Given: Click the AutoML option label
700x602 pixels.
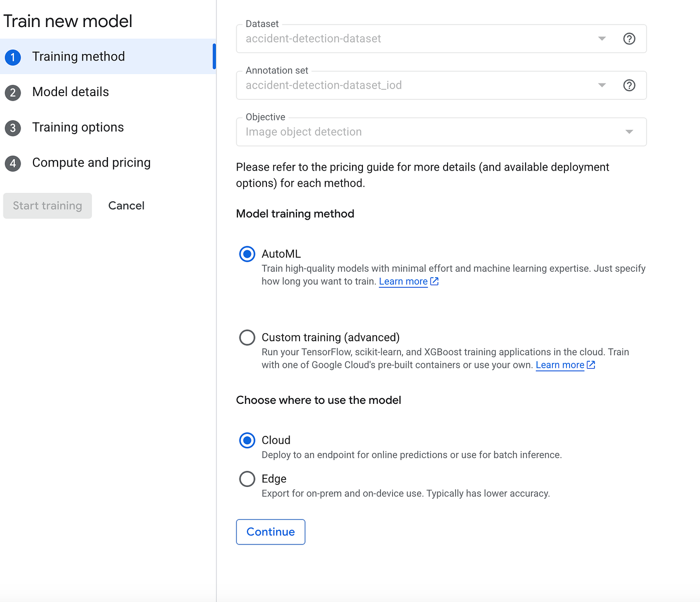Looking at the screenshot, I should point(281,254).
